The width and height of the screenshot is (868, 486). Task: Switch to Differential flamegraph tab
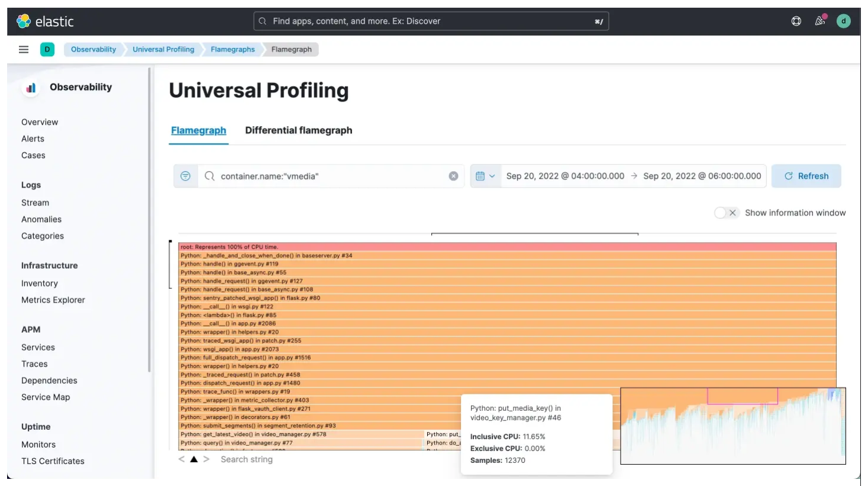298,131
